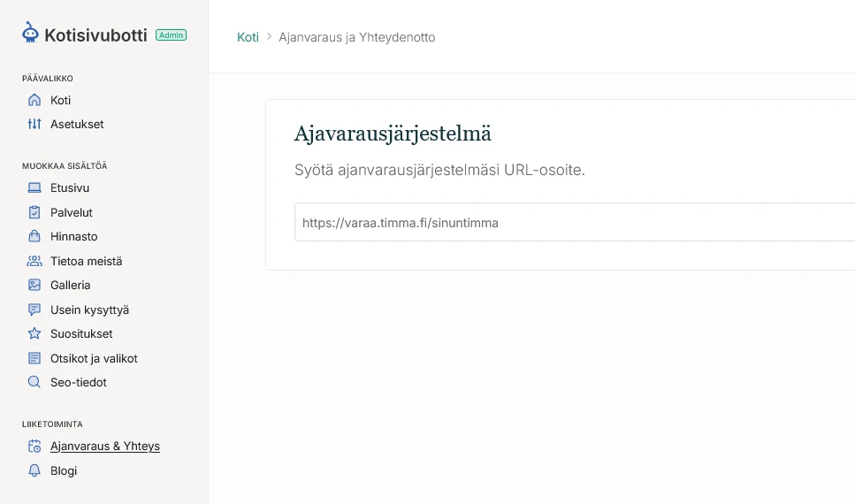This screenshot has width=855, height=504.
Task: Click the Koti house icon in sidebar
Action: [34, 100]
